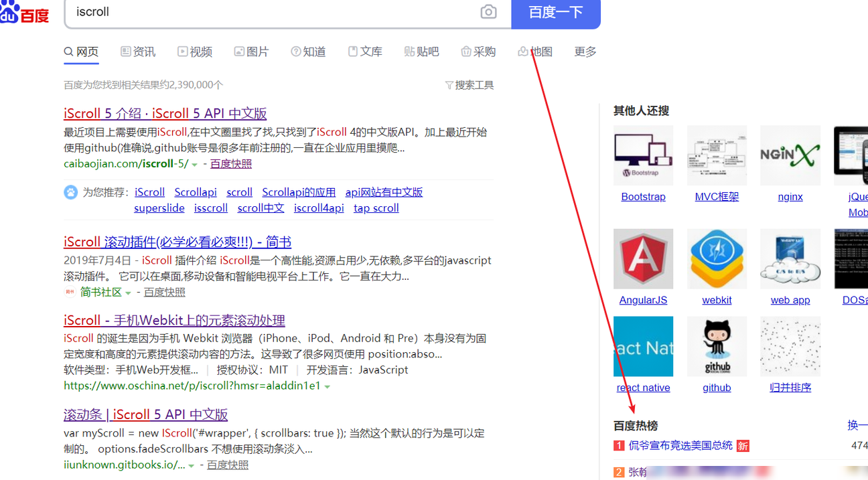868x480 pixels.
Task: Click the 简书 site icon
Action: (x=70, y=292)
